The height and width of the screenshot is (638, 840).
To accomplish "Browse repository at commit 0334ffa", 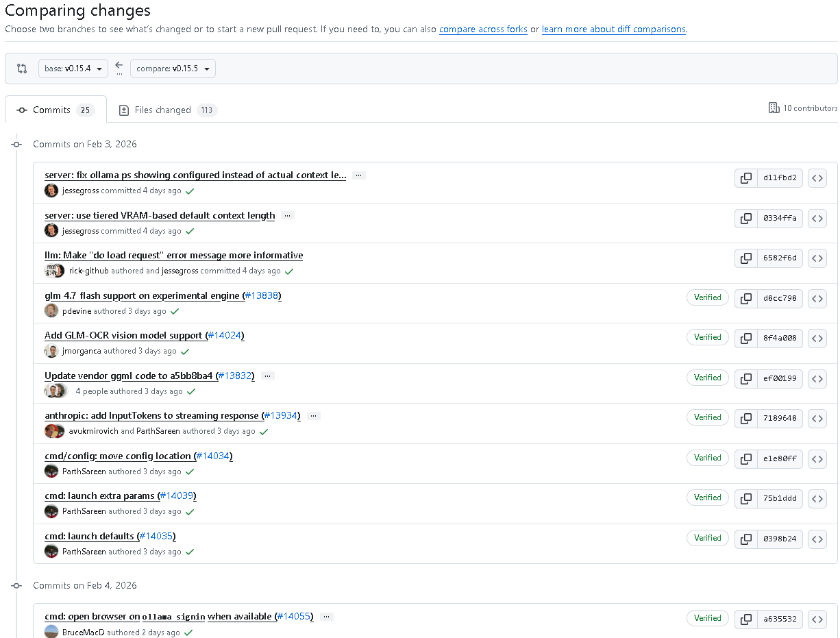I will click(817, 219).
